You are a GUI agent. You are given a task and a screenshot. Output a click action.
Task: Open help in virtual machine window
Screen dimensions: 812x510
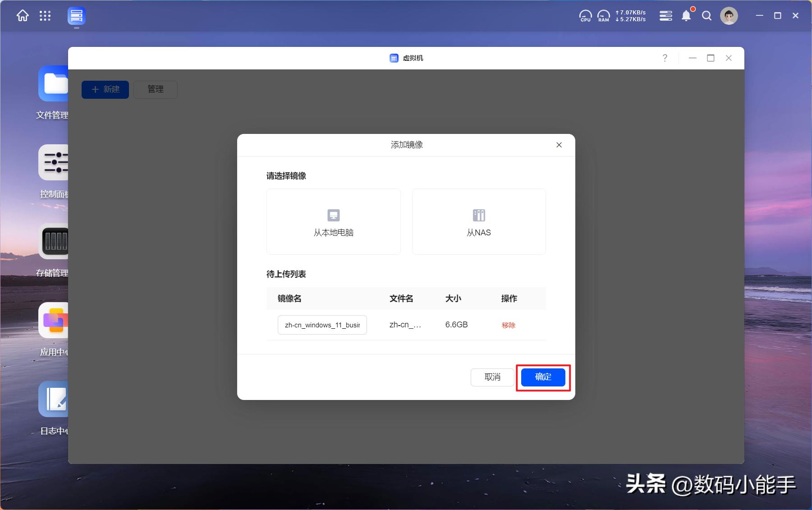click(665, 58)
